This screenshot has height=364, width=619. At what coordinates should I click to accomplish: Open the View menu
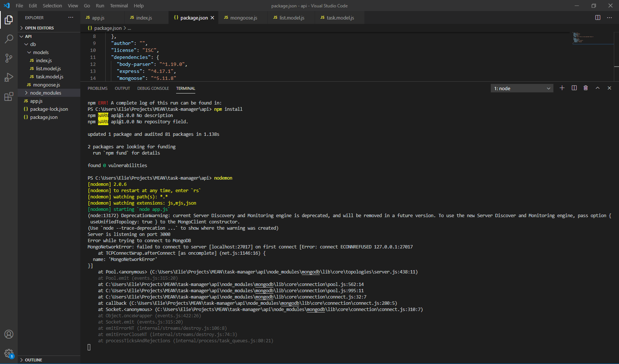point(73,6)
